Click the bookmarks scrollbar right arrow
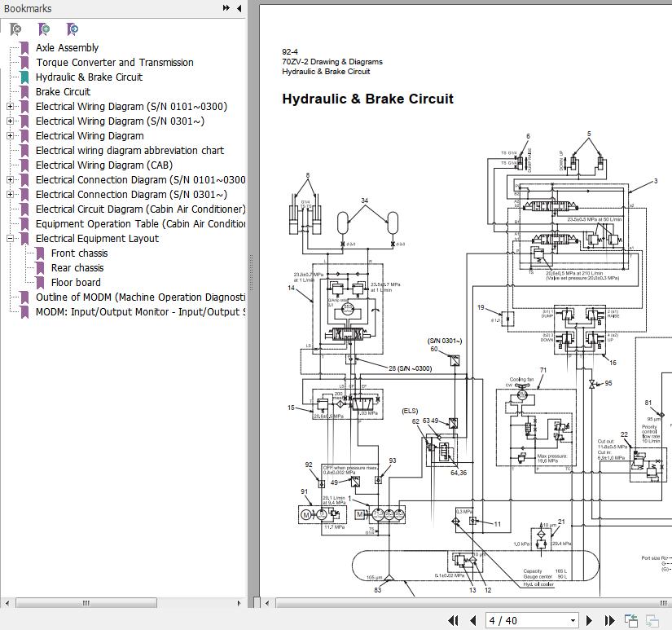Screen dimensions: 672x630 pos(239,603)
